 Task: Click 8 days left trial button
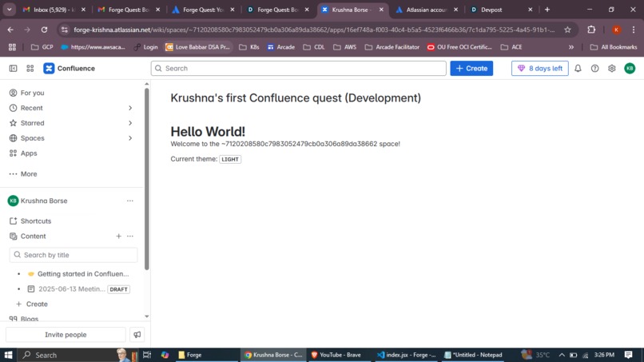(539, 68)
